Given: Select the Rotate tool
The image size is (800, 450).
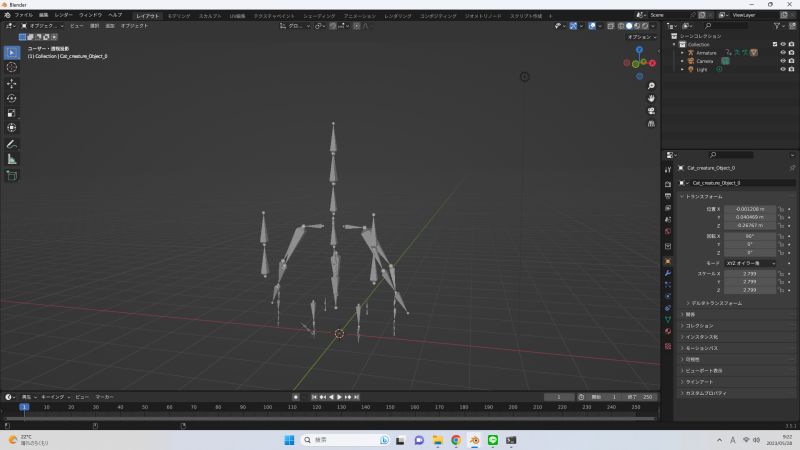Looking at the screenshot, I should [x=12, y=98].
